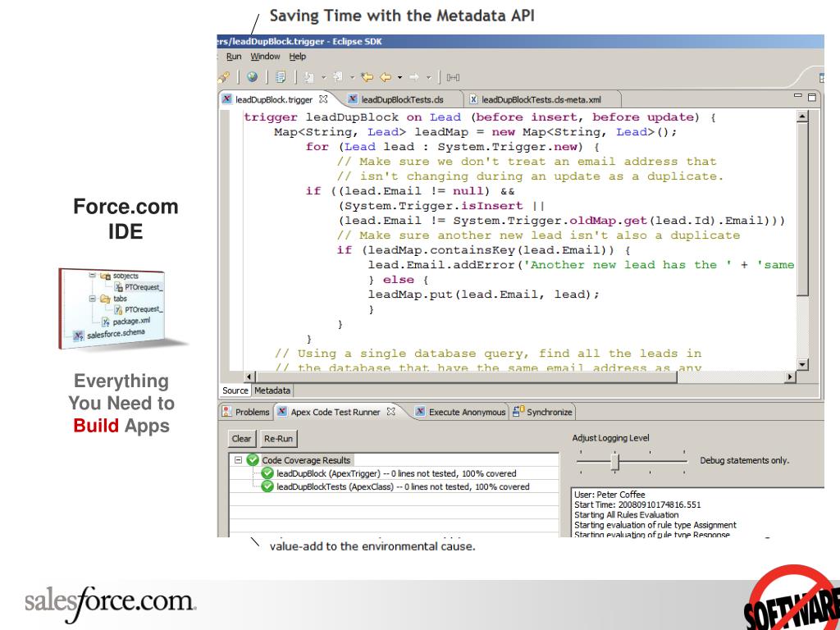The width and height of the screenshot is (840, 630).
Task: Select 'package.xml' in the project tree
Action: (x=131, y=321)
